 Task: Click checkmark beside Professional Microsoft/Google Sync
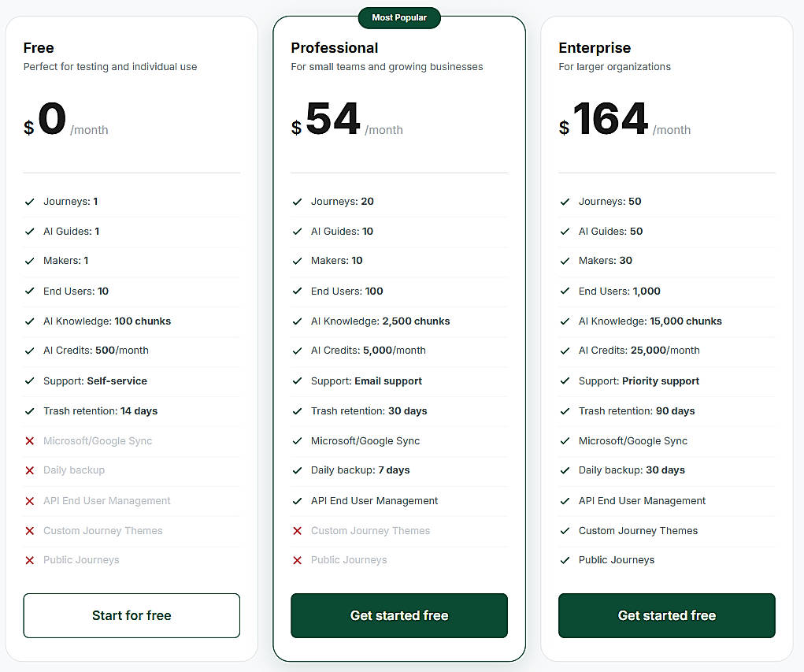coord(298,440)
